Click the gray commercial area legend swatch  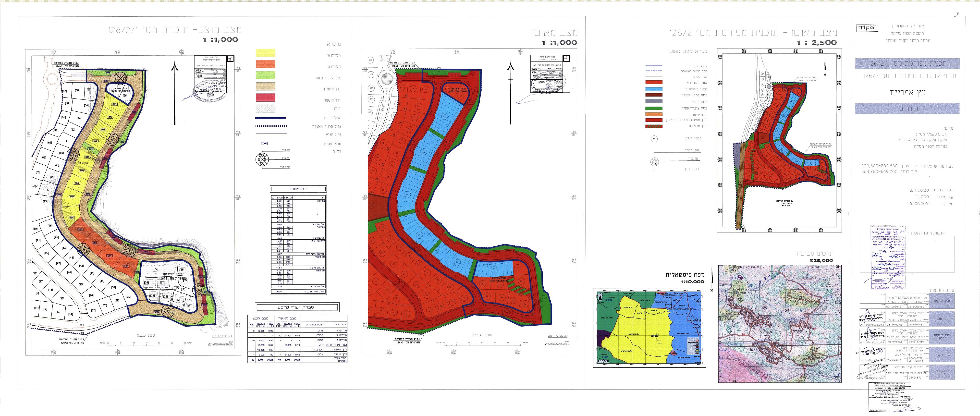(x=654, y=101)
